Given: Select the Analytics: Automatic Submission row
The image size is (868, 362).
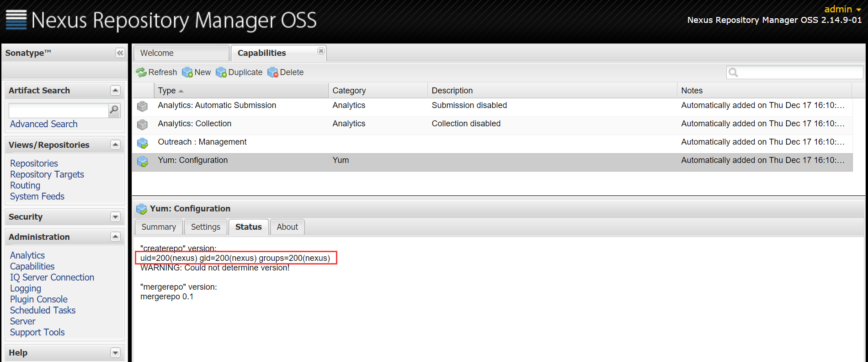Looking at the screenshot, I should click(x=492, y=107).
